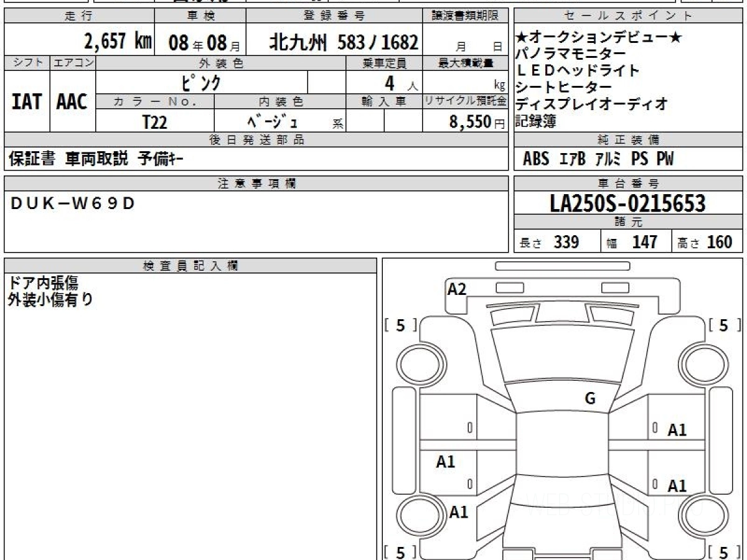Viewport: 747px width, 560px height.
Task: Click the 外装小傷有り inspector note
Action: tap(50, 299)
